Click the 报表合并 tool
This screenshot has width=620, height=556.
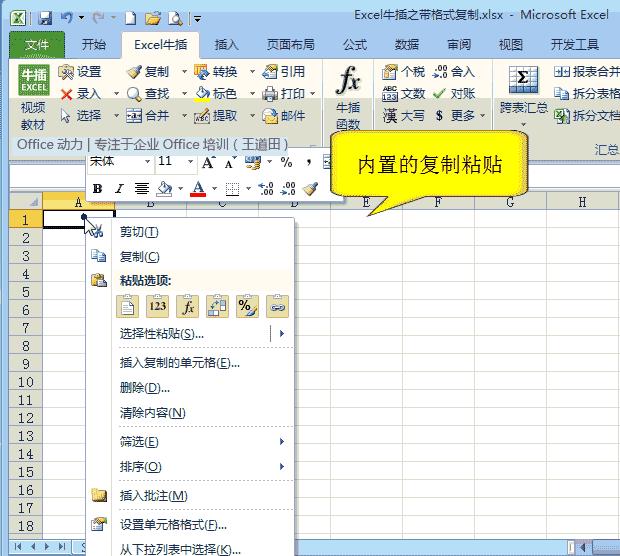pos(586,72)
